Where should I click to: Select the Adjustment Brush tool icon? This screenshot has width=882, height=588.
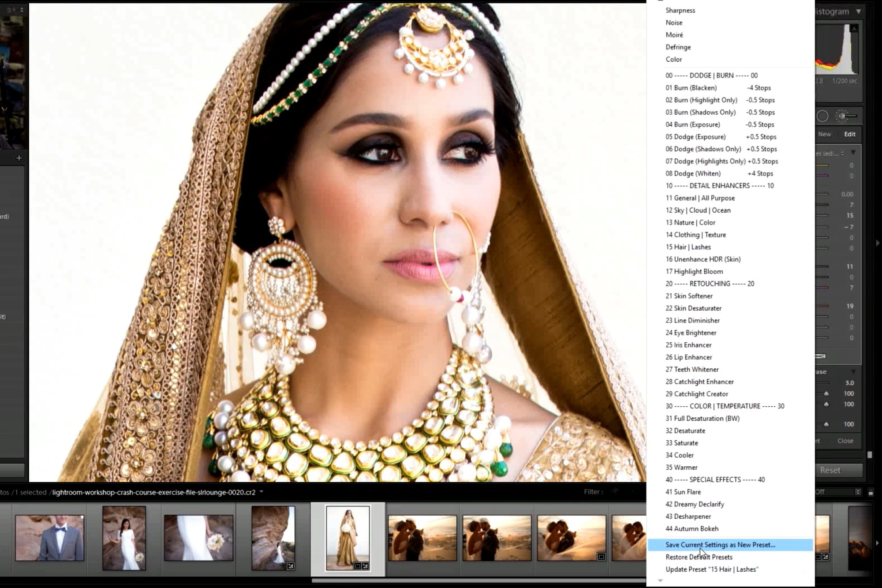(846, 116)
